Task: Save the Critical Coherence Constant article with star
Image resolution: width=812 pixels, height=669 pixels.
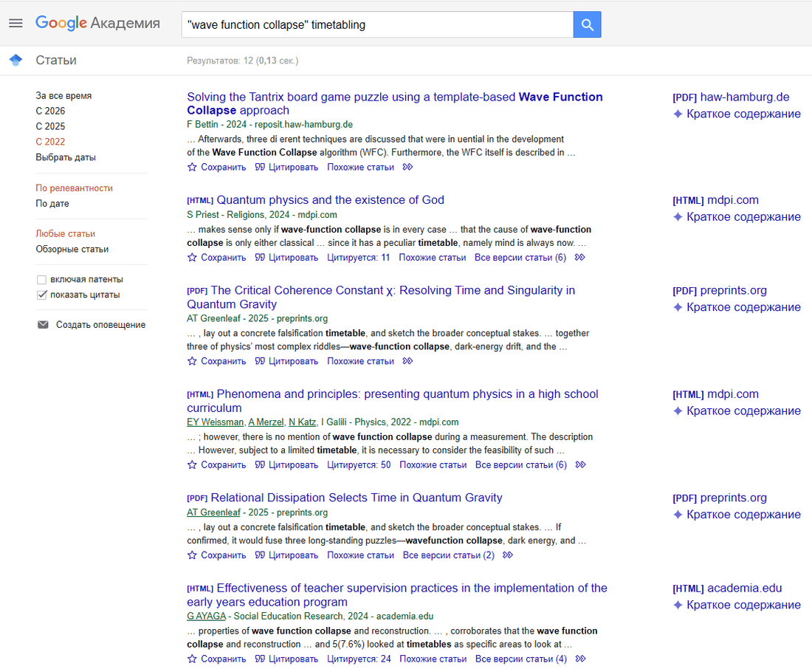Action: (216, 360)
